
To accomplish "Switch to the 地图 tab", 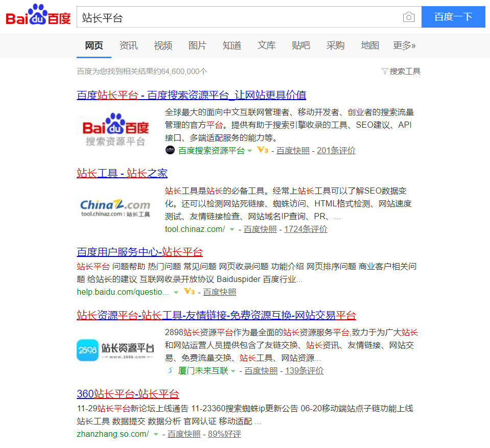I will click(370, 45).
